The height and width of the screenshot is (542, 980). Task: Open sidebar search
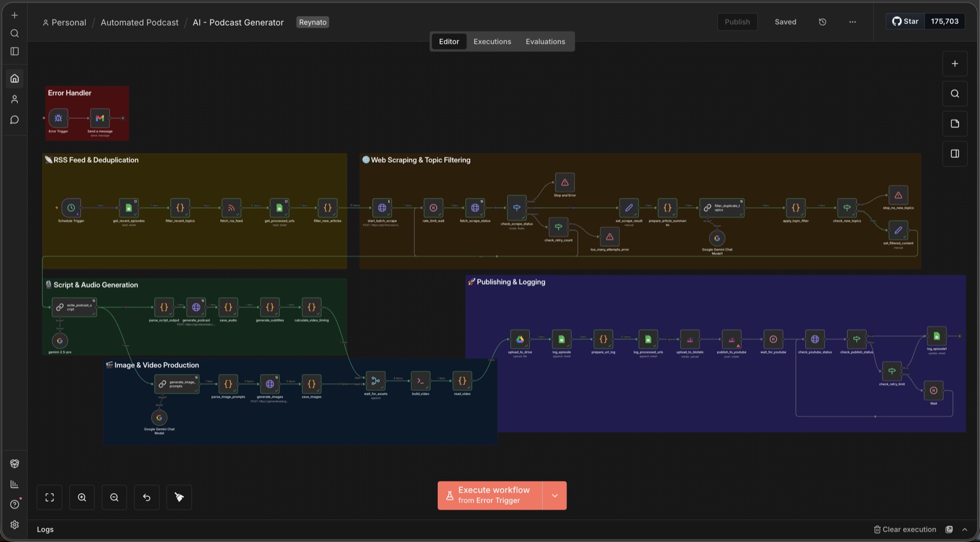tap(15, 33)
